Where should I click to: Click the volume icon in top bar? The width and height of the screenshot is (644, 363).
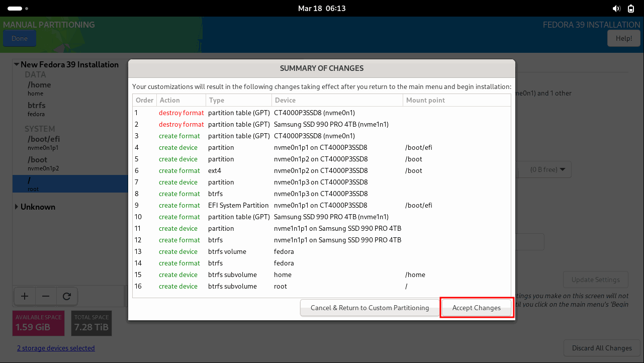(616, 9)
